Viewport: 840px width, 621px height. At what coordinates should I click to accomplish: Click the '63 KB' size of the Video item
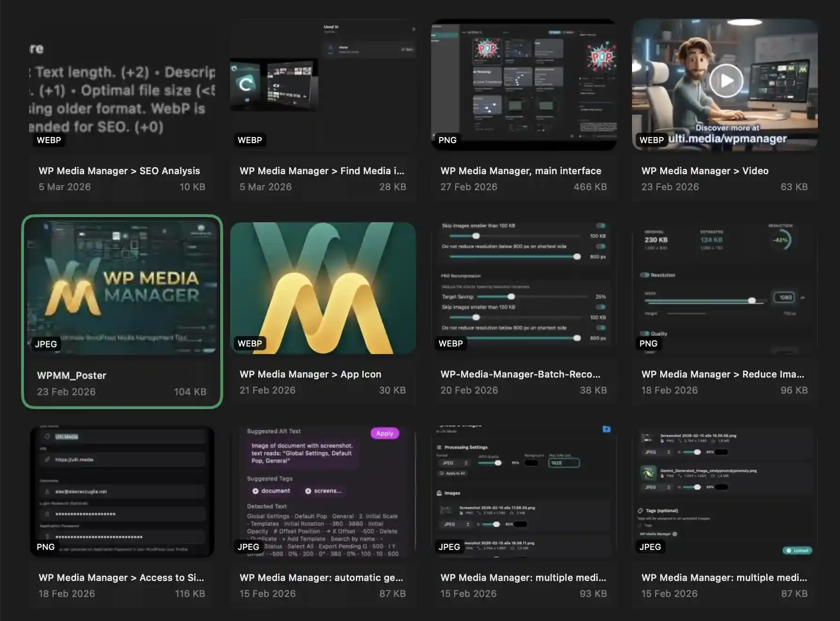coord(794,187)
